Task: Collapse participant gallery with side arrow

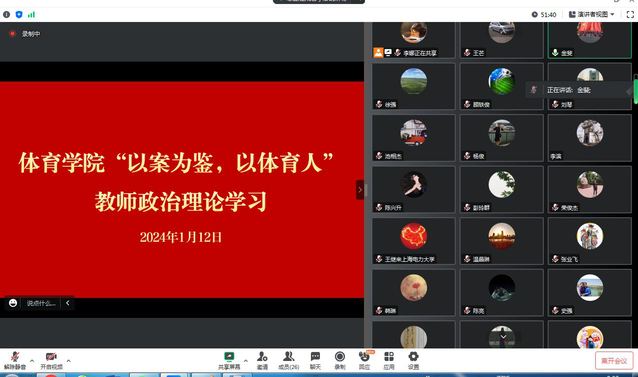Action: click(x=360, y=190)
